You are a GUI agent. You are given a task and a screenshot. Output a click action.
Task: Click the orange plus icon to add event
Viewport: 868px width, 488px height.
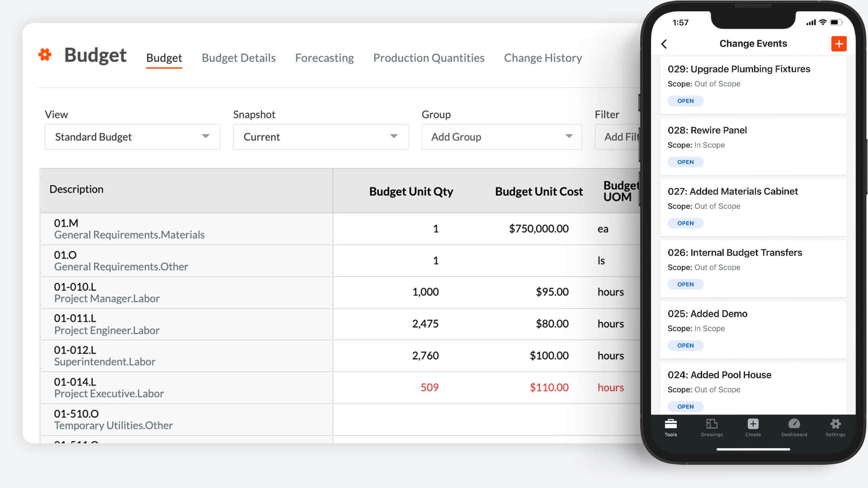tap(838, 43)
